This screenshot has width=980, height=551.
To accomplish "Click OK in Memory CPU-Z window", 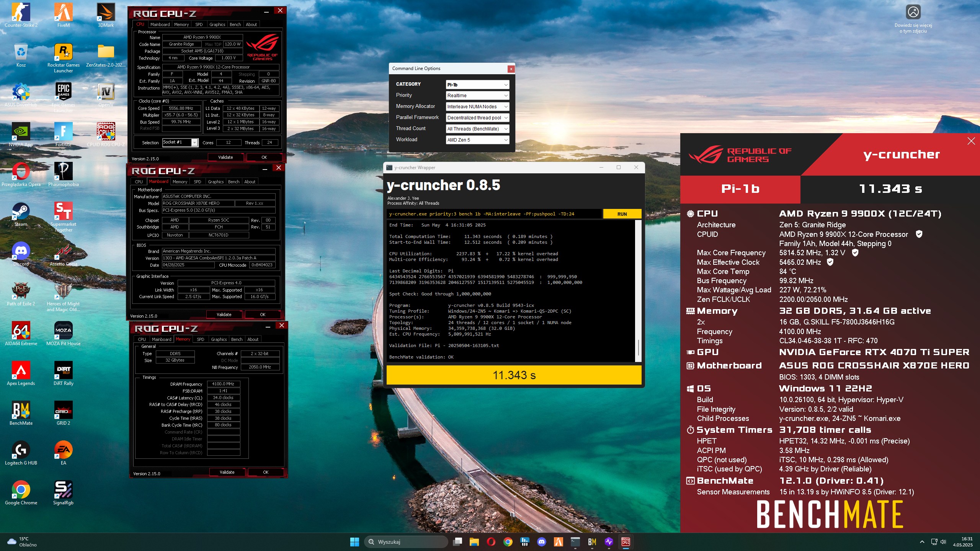I will (x=266, y=472).
